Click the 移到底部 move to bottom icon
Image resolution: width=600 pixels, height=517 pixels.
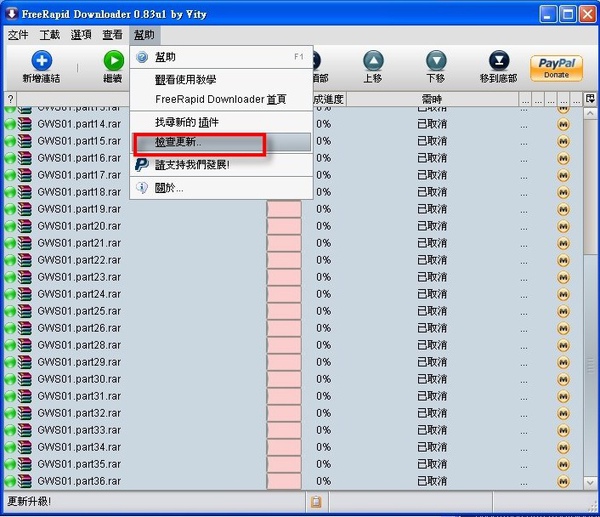click(x=498, y=61)
